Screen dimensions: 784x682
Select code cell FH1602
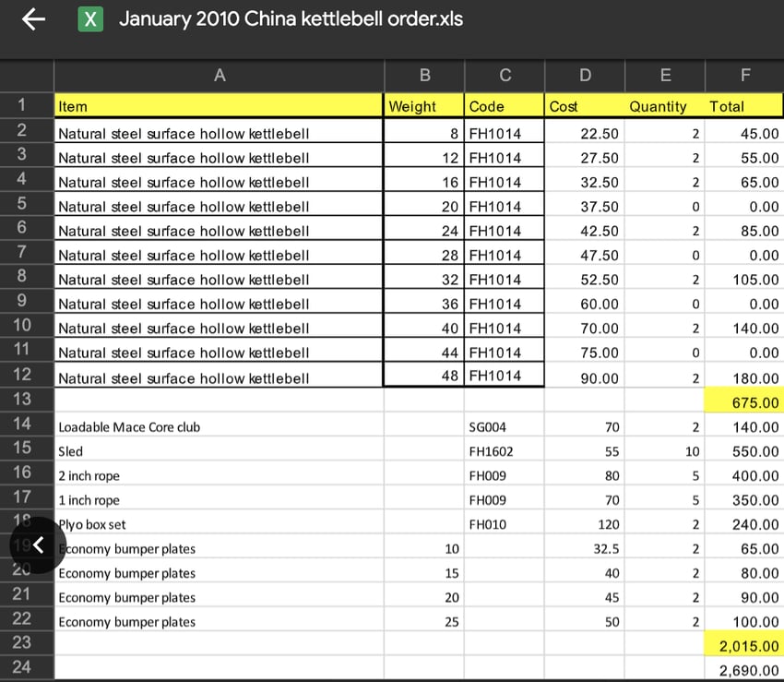pos(504,449)
